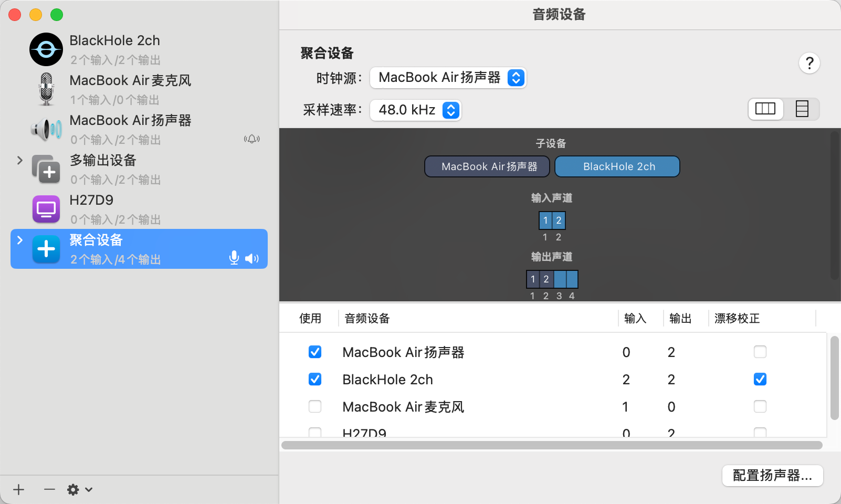This screenshot has width=841, height=504.
Task: Click the 音频设备 column header
Action: point(367,318)
